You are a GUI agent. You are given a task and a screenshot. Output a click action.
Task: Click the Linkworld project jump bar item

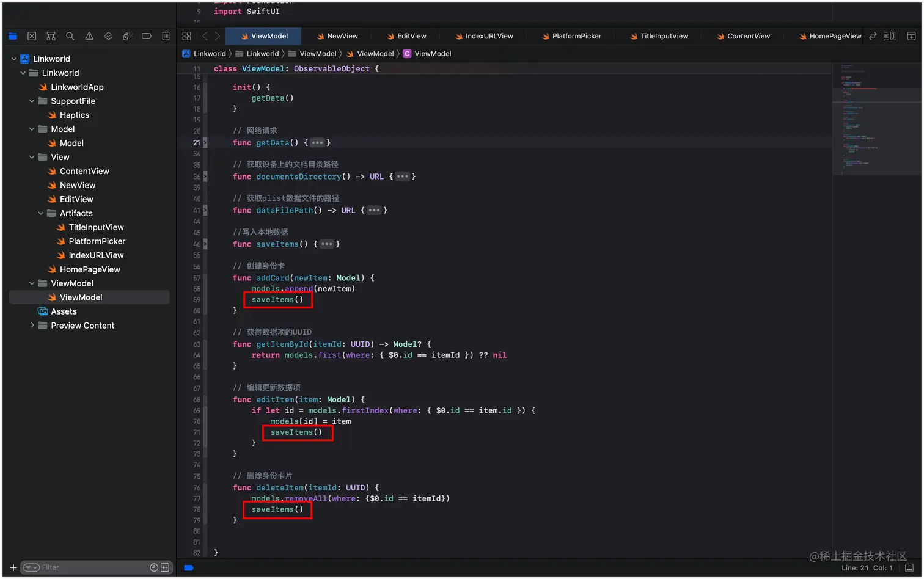tap(204, 54)
